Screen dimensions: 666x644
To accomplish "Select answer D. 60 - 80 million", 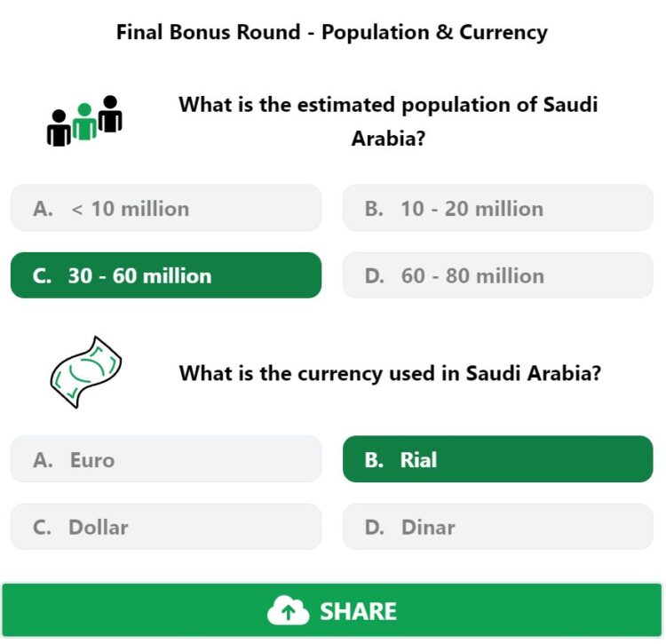I will [498, 275].
